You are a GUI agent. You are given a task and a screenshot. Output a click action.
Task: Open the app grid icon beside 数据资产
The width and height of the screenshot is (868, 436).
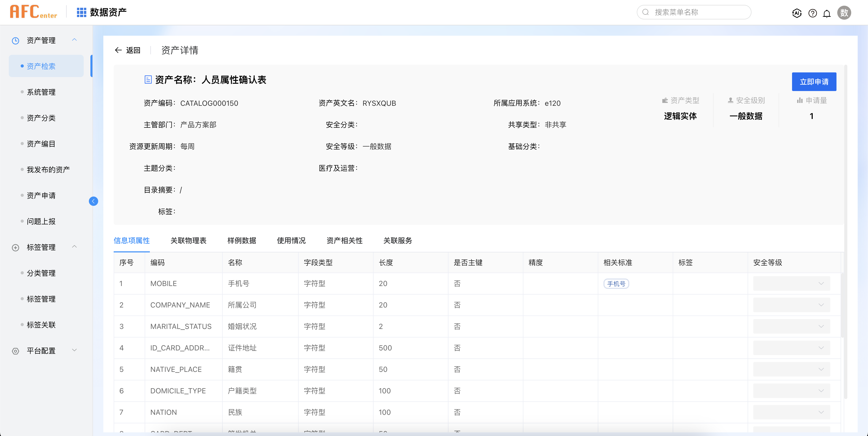(x=81, y=12)
